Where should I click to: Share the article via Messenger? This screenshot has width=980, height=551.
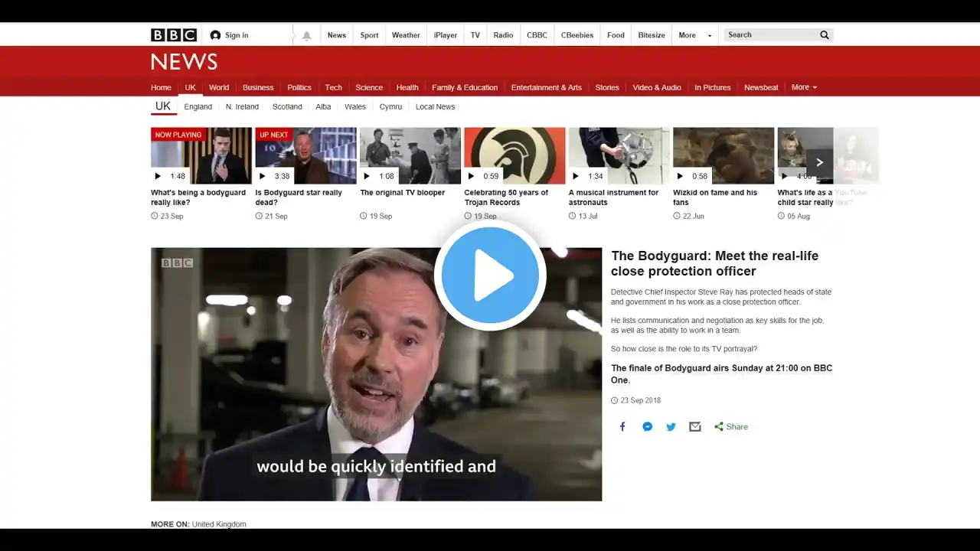pos(647,427)
